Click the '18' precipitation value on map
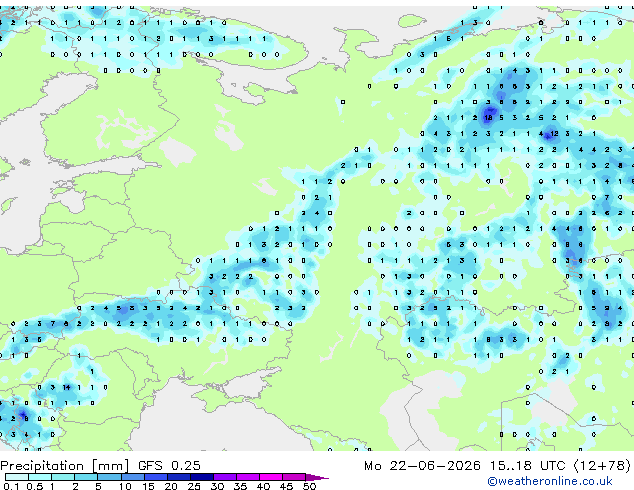 coord(488,118)
